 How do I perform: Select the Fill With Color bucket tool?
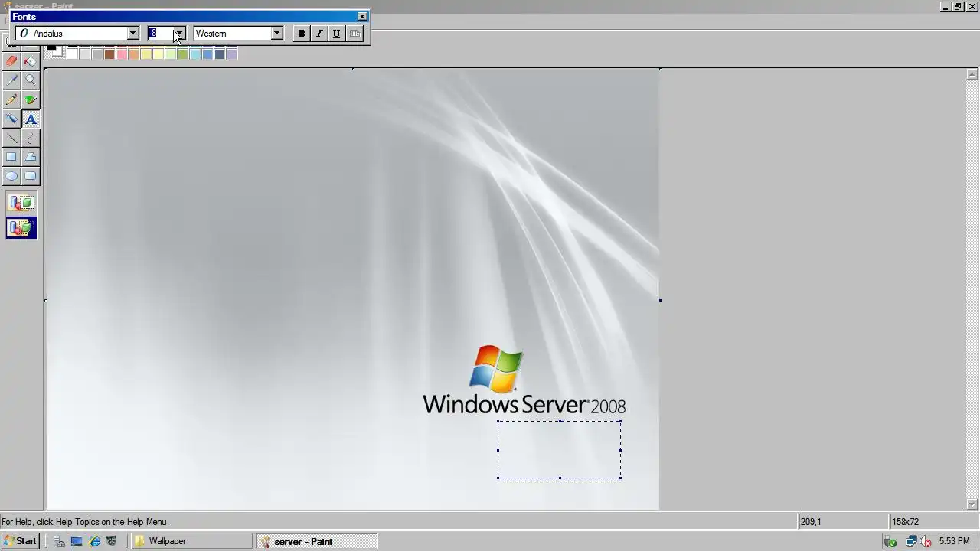click(x=31, y=61)
